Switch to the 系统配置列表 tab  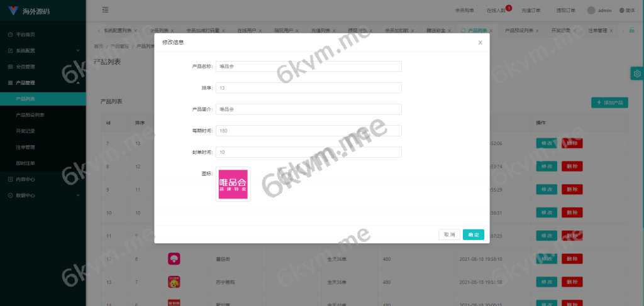tap(118, 30)
